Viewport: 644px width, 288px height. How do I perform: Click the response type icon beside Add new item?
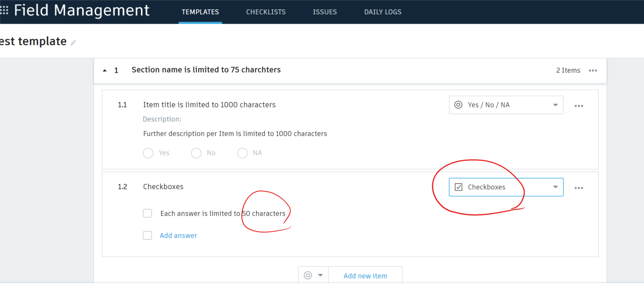[x=308, y=275]
